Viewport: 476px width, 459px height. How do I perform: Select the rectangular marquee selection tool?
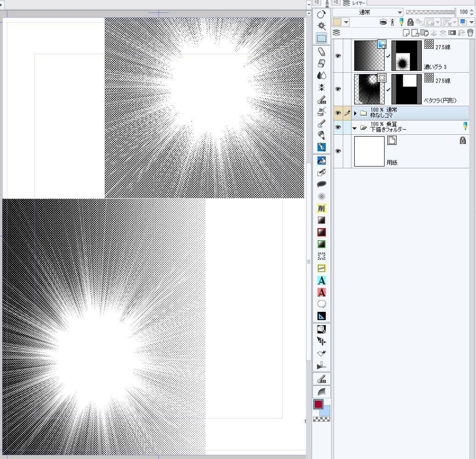321,38
